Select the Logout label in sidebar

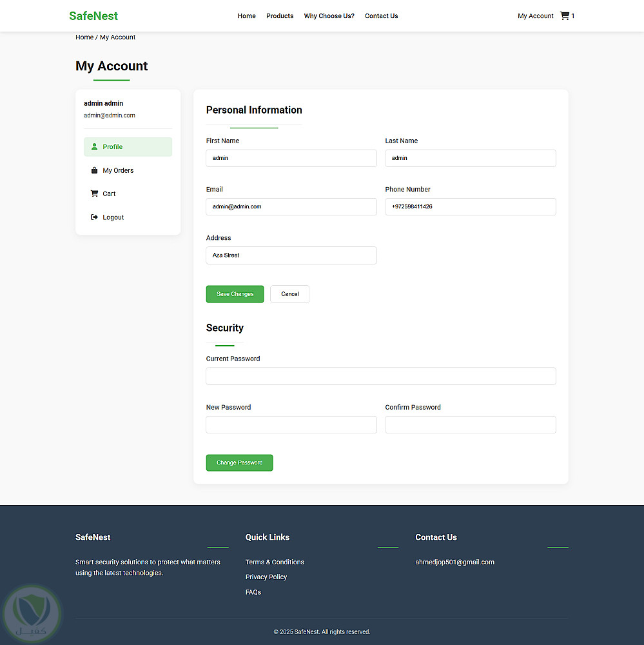113,217
